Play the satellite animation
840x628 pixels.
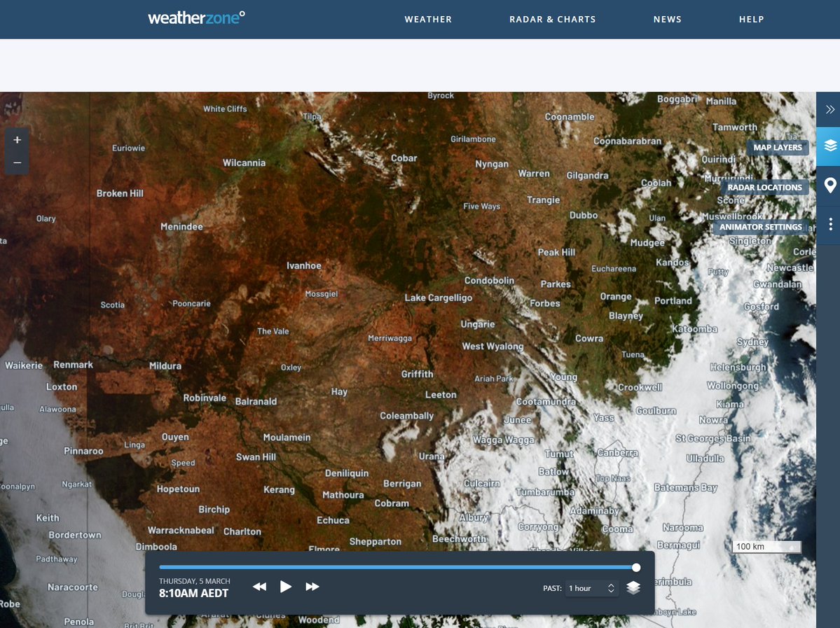(x=286, y=587)
